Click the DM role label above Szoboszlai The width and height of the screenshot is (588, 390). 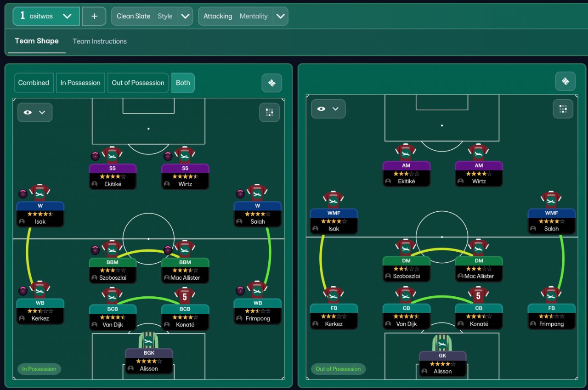click(x=406, y=260)
